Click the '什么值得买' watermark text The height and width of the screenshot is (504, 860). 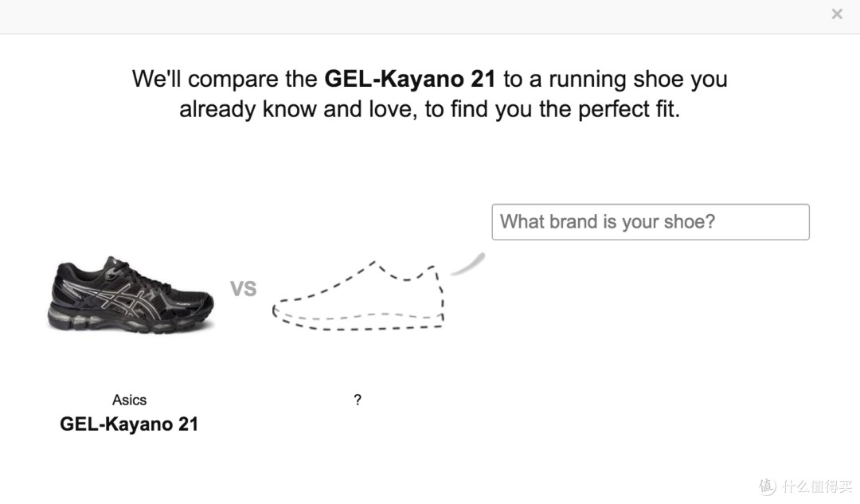click(x=817, y=486)
